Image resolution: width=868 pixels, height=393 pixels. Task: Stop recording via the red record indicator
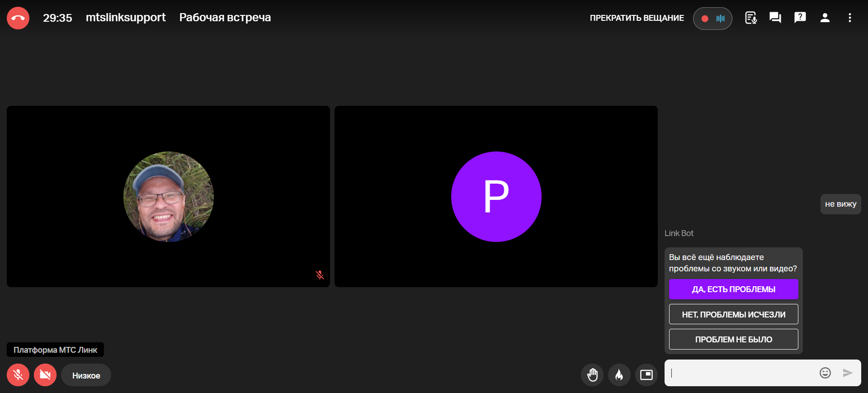[705, 19]
